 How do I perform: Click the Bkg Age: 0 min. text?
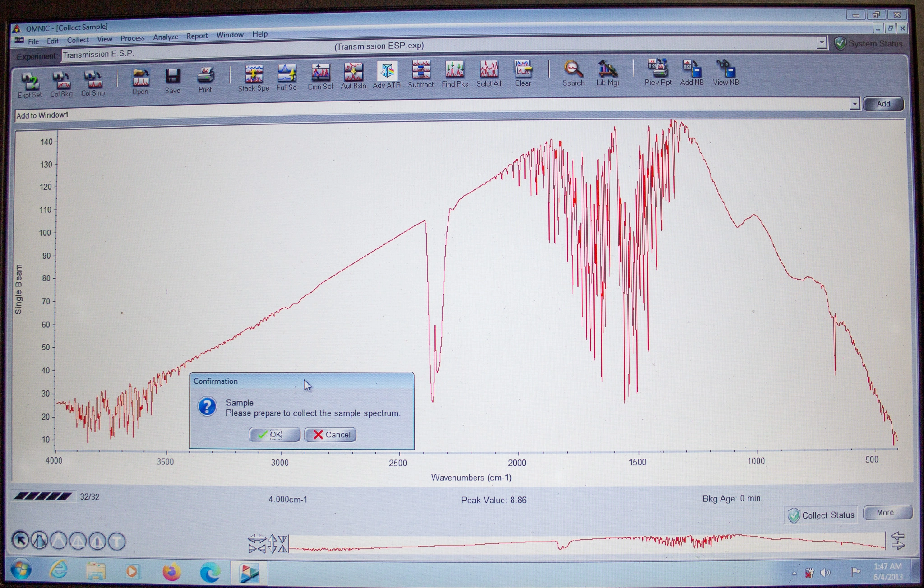[732, 499]
